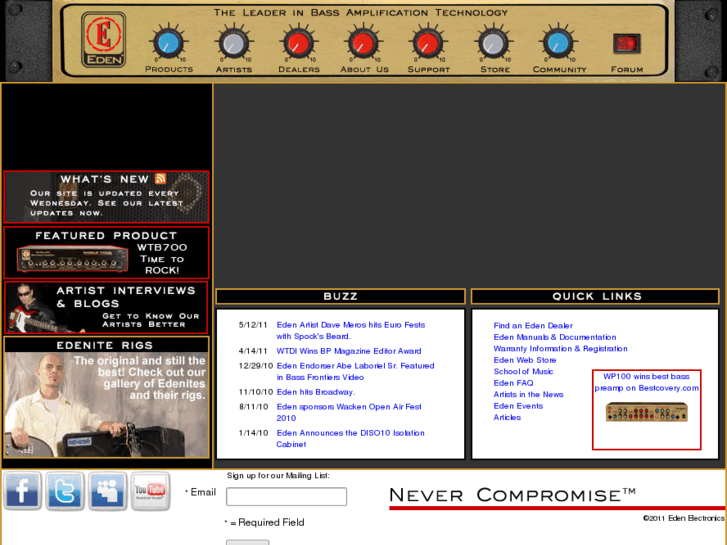Open Abe Laboriel Sr. Bass Frontiers link

355,372
